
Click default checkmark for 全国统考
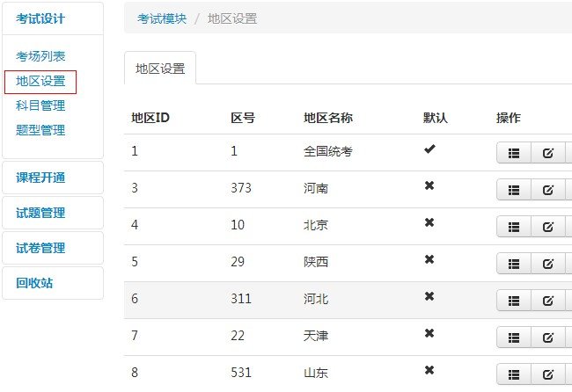tap(429, 149)
